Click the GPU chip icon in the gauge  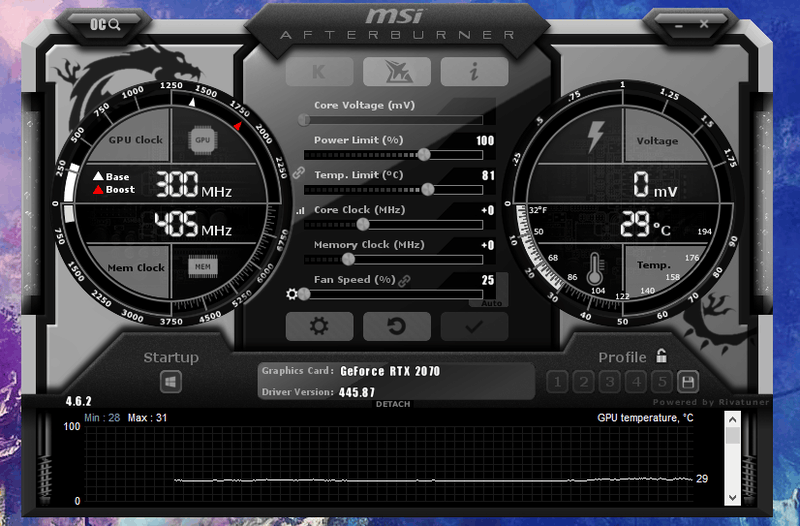203,140
